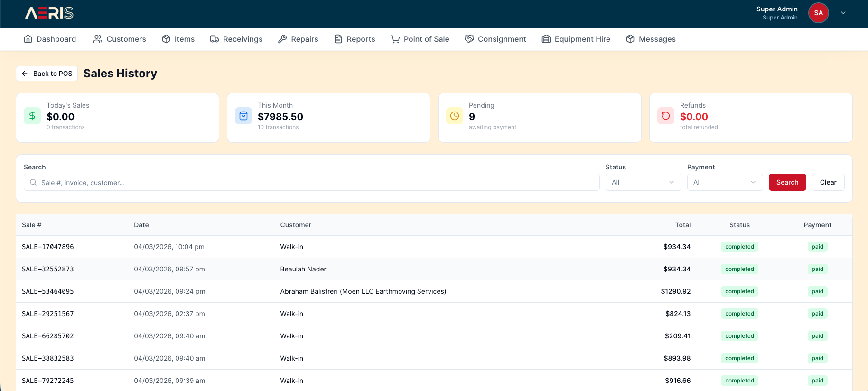The height and width of the screenshot is (391, 868).
Task: Focus the sale search input field
Action: [x=313, y=182]
